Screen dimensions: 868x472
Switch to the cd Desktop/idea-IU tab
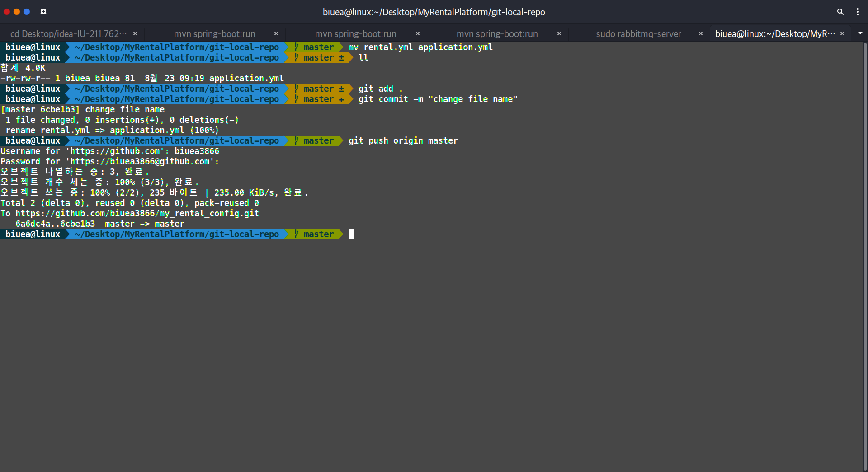tap(68, 33)
